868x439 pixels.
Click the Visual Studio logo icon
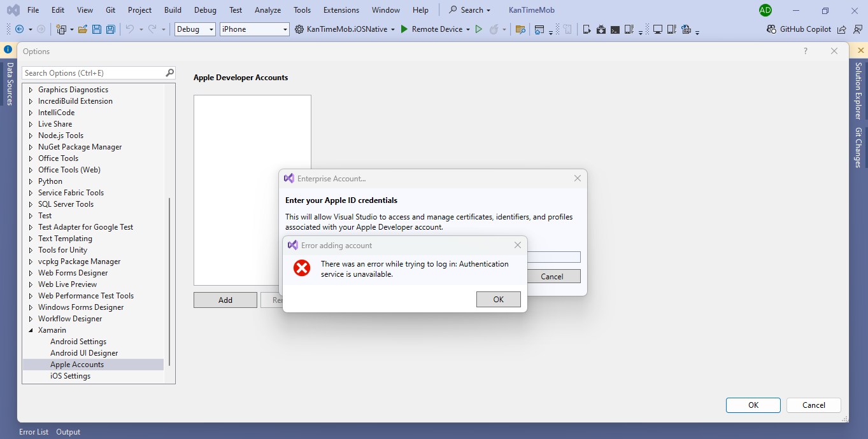click(x=13, y=10)
